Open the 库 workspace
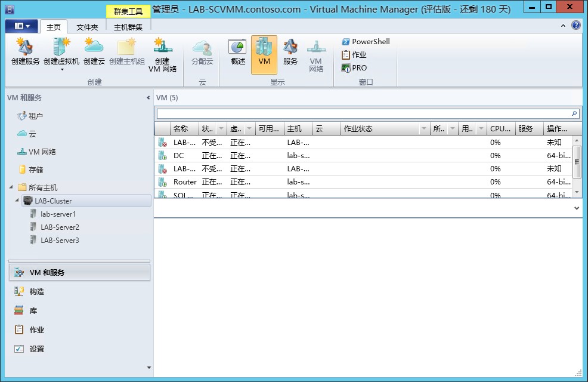 79,311
